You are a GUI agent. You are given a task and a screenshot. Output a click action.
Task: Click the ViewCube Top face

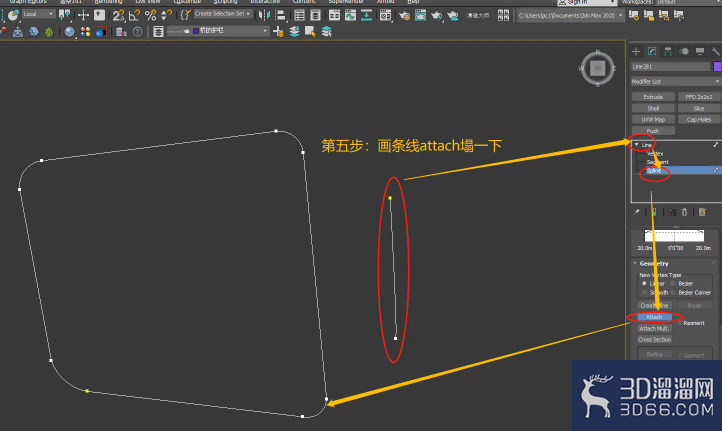(598, 69)
